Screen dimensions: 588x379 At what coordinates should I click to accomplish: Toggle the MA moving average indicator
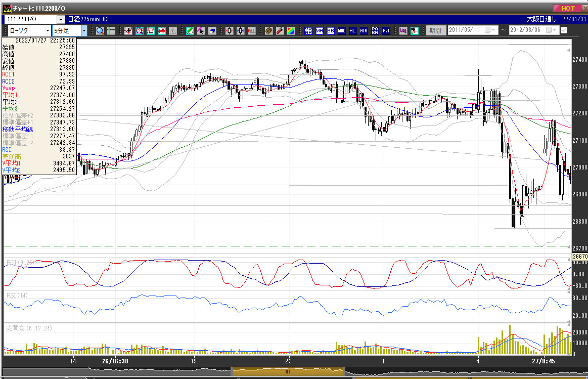coord(320,30)
